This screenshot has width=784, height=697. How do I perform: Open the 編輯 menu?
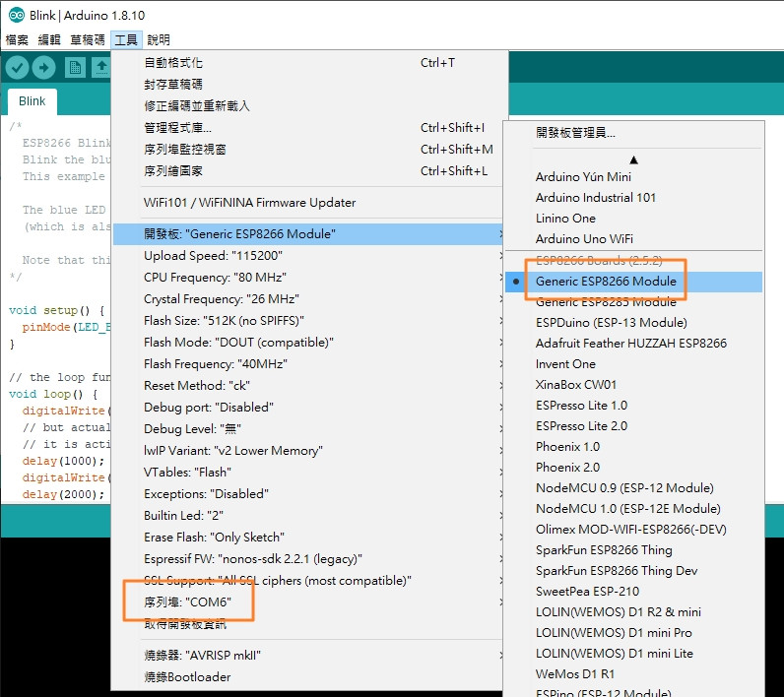[x=49, y=39]
